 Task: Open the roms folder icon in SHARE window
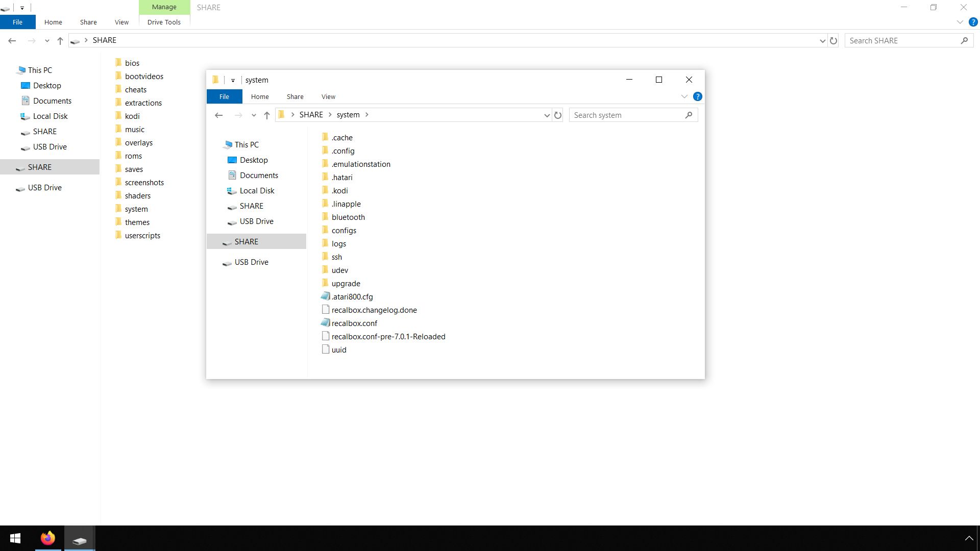pyautogui.click(x=118, y=156)
